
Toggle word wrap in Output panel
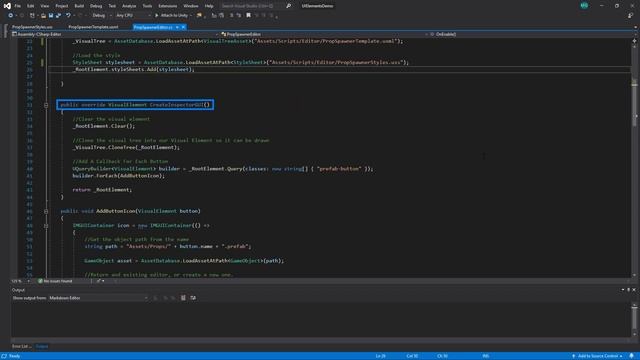tap(193, 298)
